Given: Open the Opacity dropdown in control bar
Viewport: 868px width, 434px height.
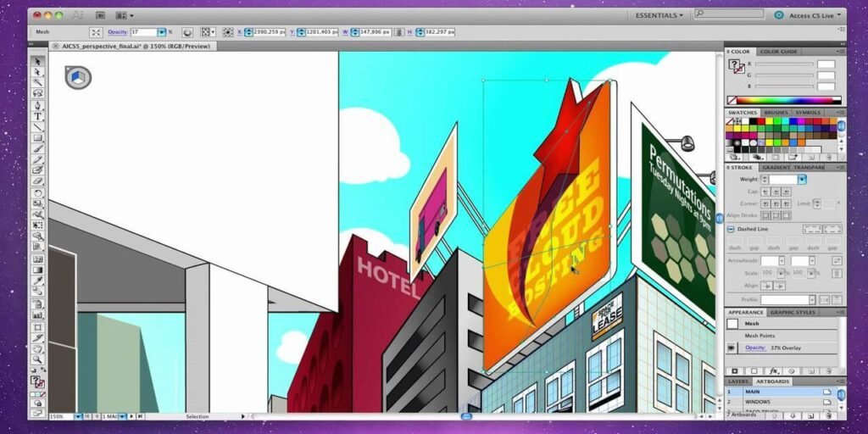Looking at the screenshot, I should [162, 33].
